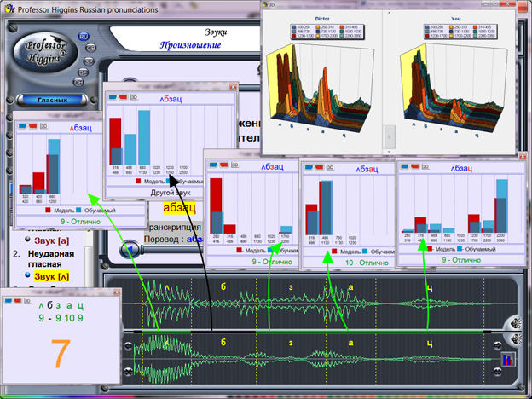Lower speaker icon right of the waveforms

[516, 338]
